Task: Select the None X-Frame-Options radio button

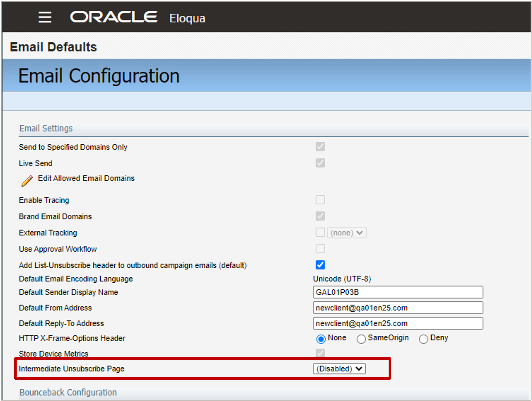Action: 321,339
